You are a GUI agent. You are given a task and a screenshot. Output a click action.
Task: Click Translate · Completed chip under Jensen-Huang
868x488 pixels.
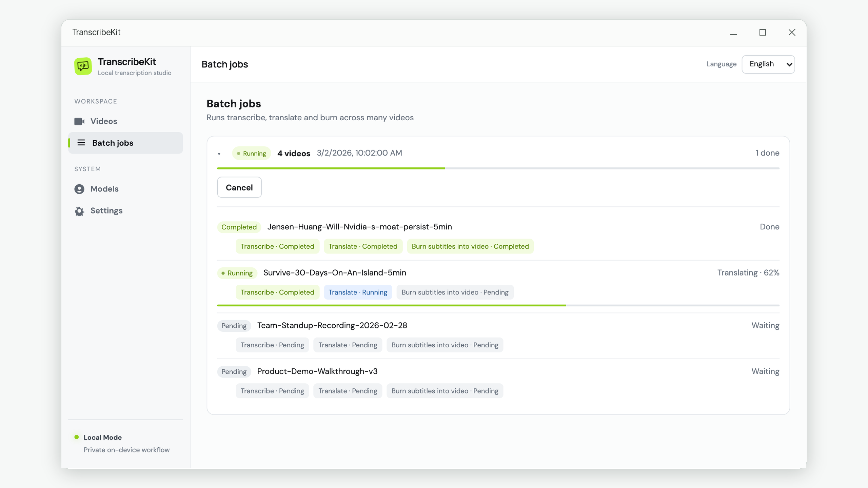coord(363,246)
